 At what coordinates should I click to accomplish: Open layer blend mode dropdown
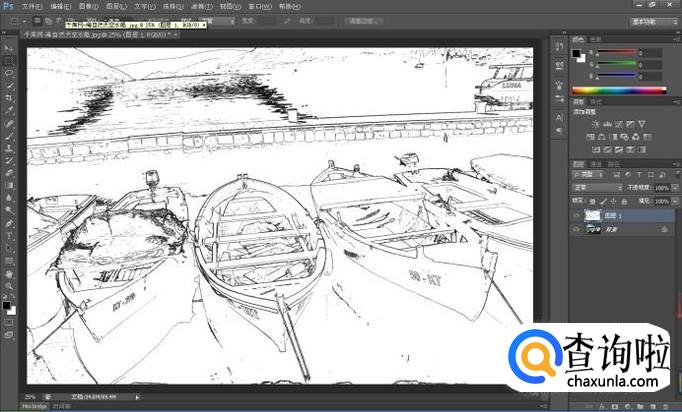[597, 188]
